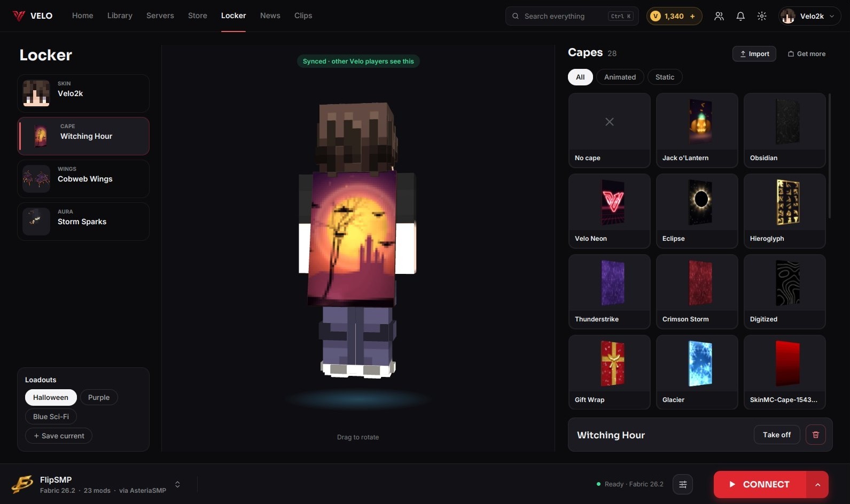This screenshot has height=504, width=850.
Task: Select the Velo Neon cape
Action: [x=610, y=211]
